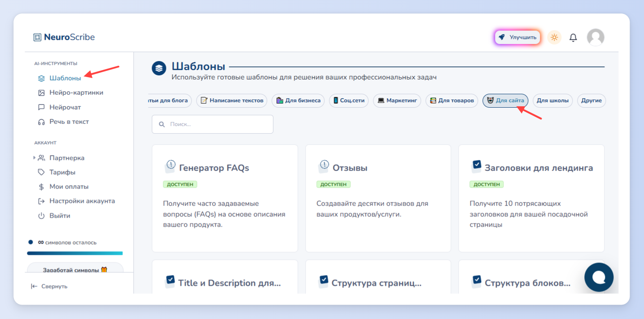Open Заголовки для лендинга template
The height and width of the screenshot is (319, 644).
click(x=531, y=198)
